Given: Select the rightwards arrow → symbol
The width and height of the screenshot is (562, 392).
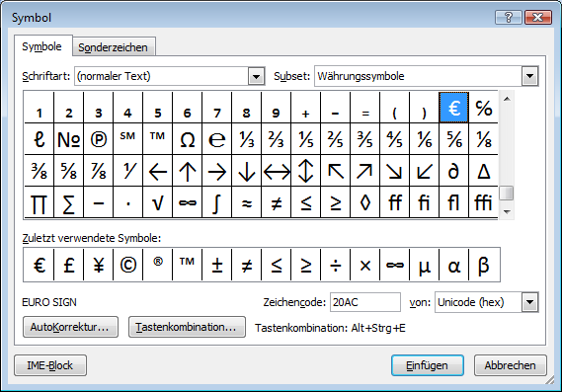Looking at the screenshot, I should [217, 171].
